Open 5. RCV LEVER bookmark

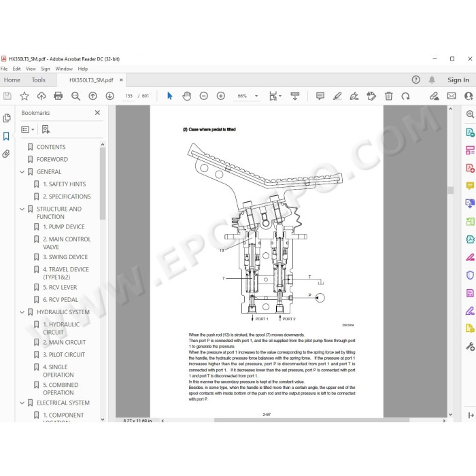pyautogui.click(x=60, y=287)
